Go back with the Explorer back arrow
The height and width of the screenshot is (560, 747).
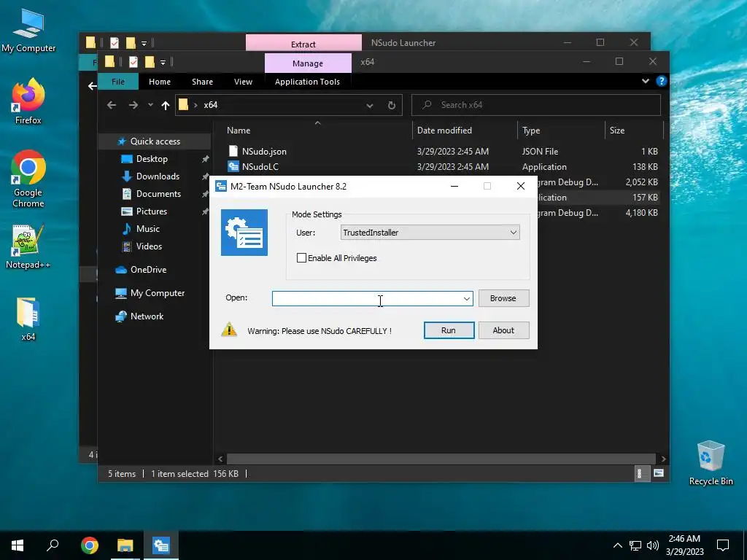(x=112, y=105)
